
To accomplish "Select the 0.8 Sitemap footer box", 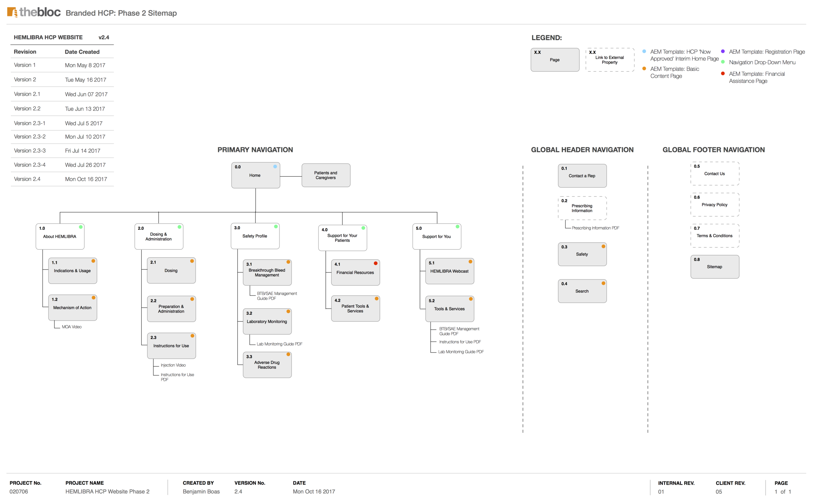I will coord(715,267).
